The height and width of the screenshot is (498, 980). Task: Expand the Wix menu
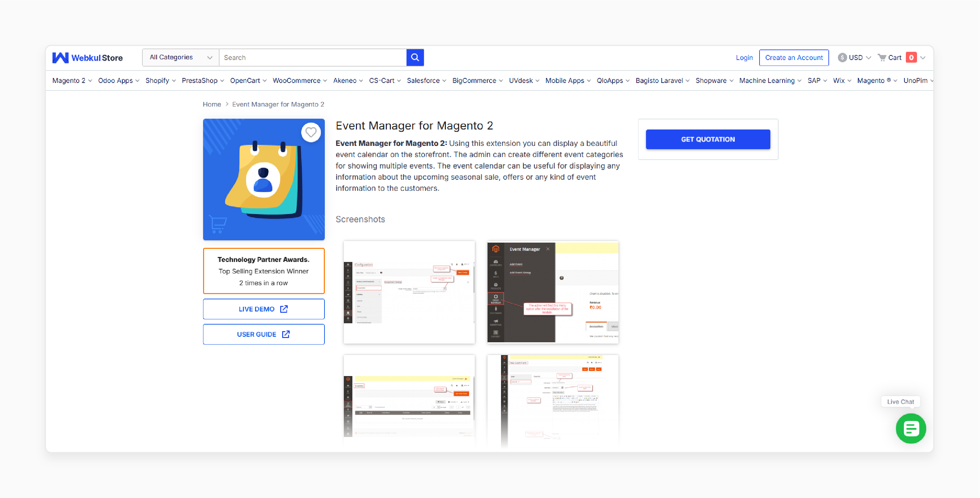842,81
